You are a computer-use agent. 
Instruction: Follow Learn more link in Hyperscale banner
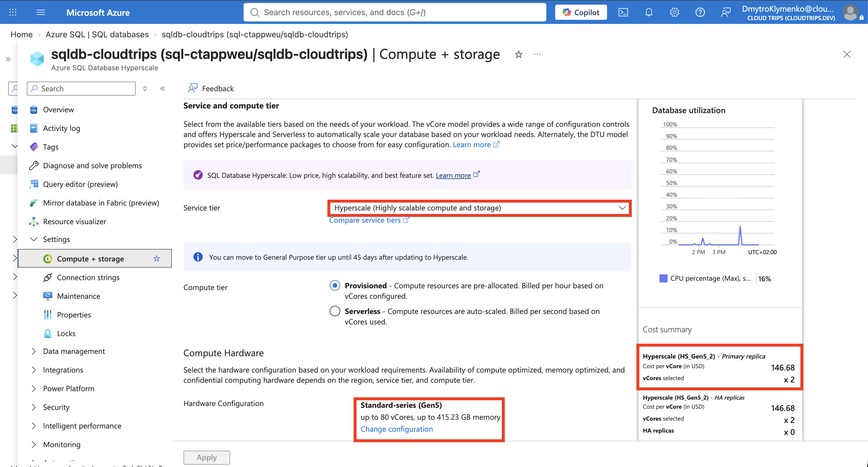[453, 175]
